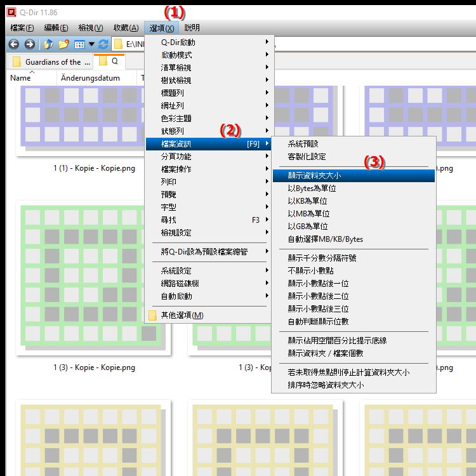Expand the 網址列 submenu
476x476 pixels.
pyautogui.click(x=209, y=105)
